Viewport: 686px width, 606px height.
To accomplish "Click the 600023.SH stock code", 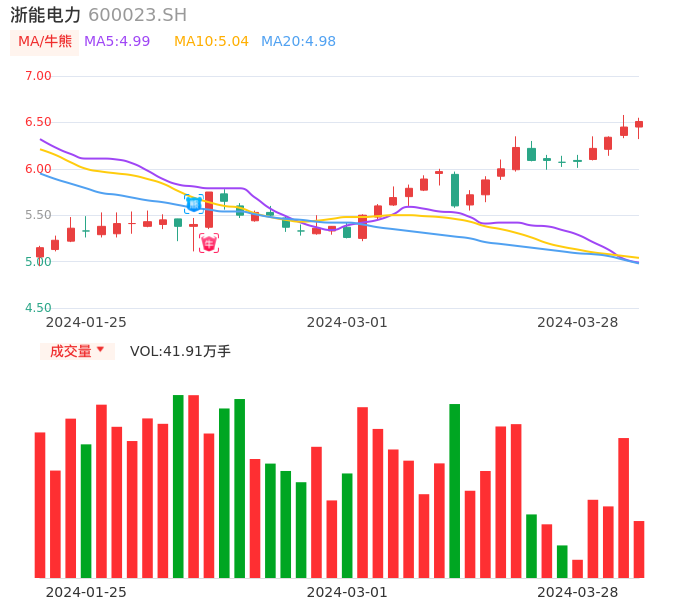I will point(138,15).
